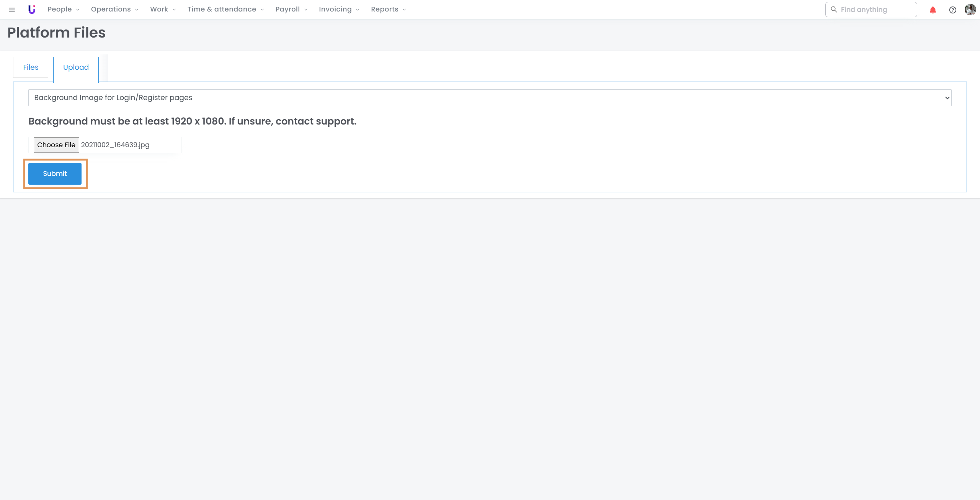
Task: Focus the Find anything search field
Action: click(877, 10)
